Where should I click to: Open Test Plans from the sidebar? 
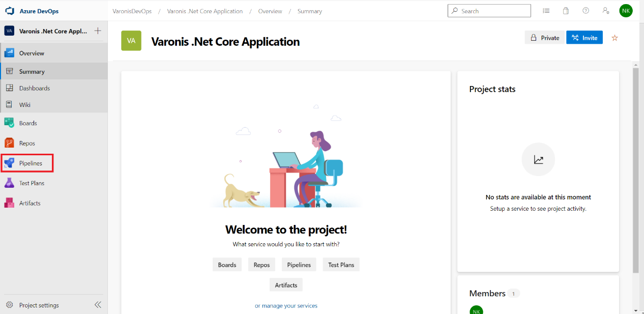coord(31,183)
